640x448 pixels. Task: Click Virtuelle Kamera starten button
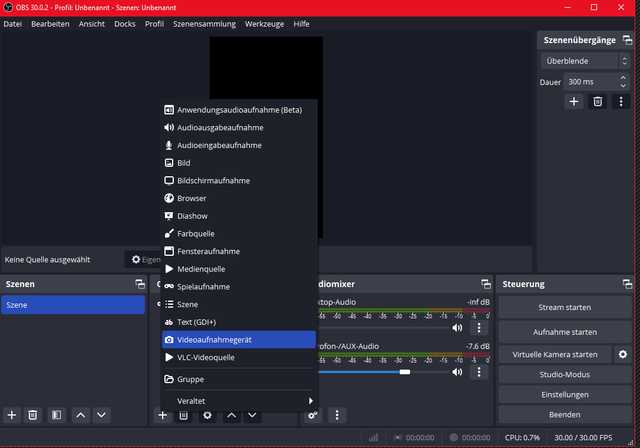(555, 354)
